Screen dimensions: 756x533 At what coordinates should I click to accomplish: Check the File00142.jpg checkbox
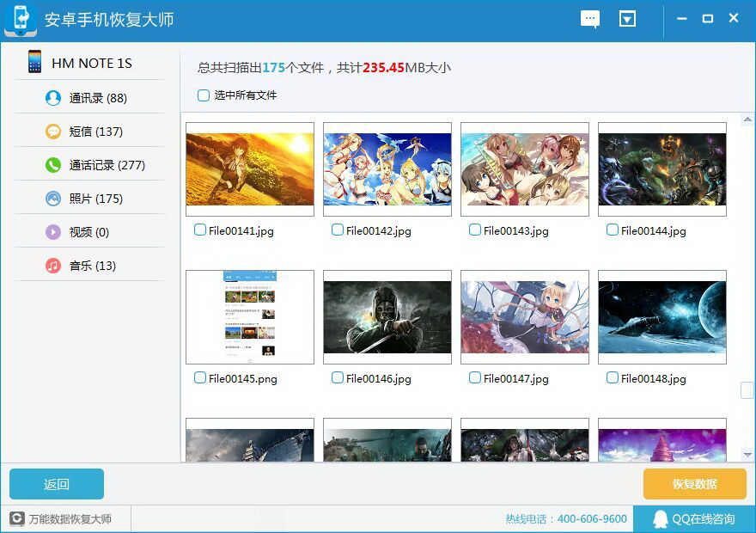click(x=338, y=230)
